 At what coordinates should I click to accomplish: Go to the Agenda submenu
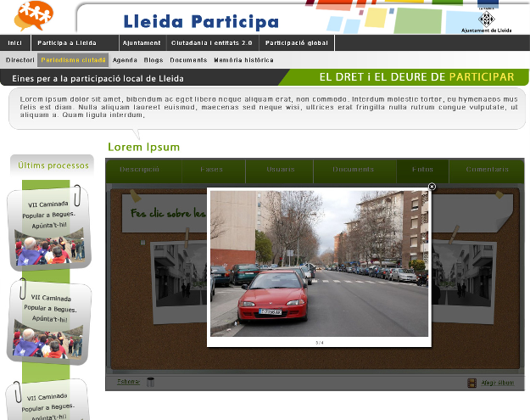125,60
